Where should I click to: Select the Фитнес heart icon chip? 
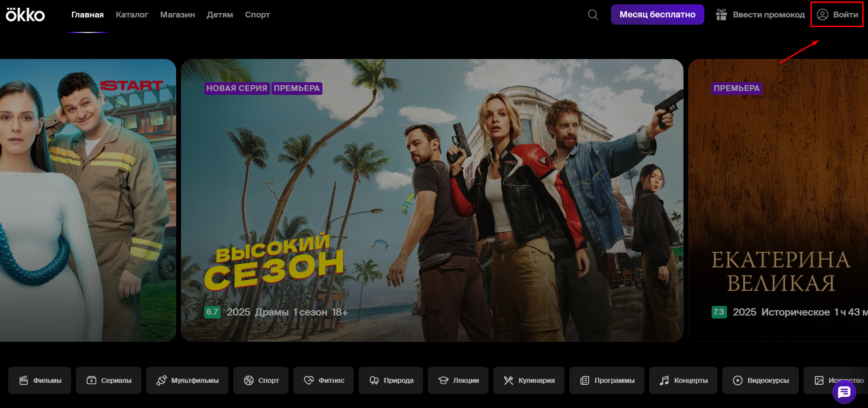tap(323, 380)
